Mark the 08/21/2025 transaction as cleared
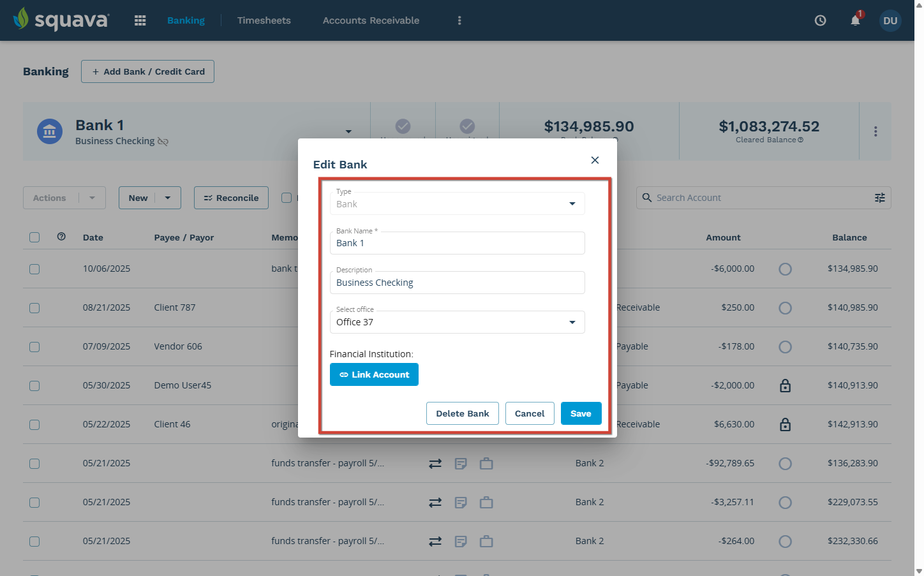Viewport: 924px width, 576px height. point(786,308)
